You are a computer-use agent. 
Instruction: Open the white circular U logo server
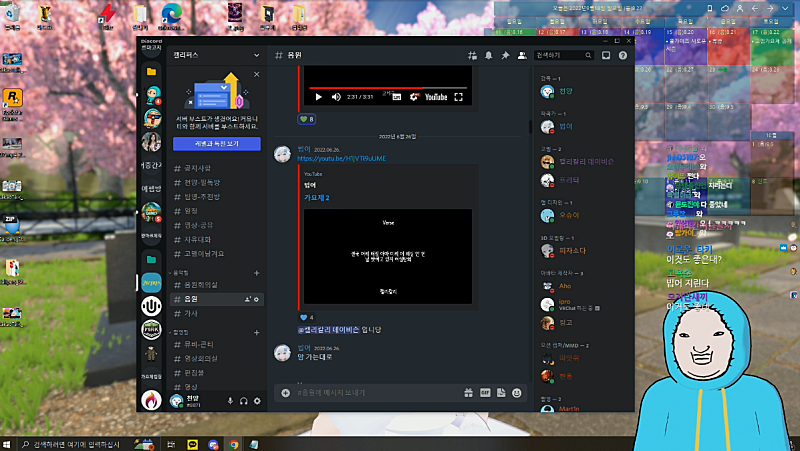pyautogui.click(x=152, y=306)
